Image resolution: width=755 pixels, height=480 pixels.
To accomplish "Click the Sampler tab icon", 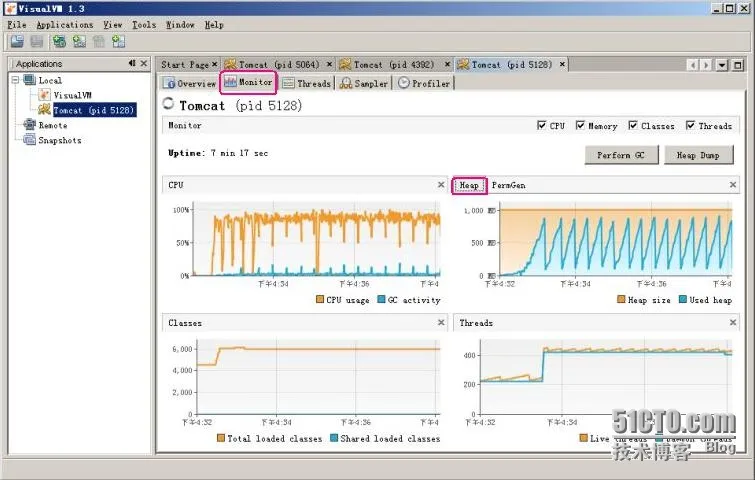I will [346, 83].
